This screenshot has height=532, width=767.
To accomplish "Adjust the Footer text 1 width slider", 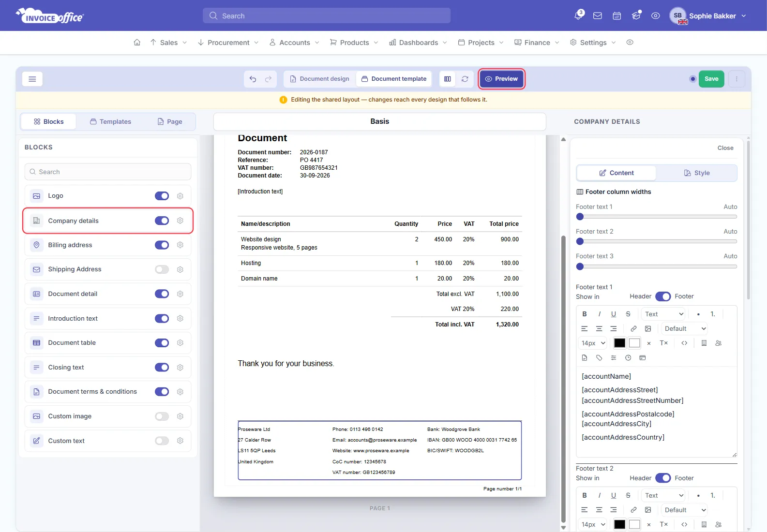I will pyautogui.click(x=656, y=217).
